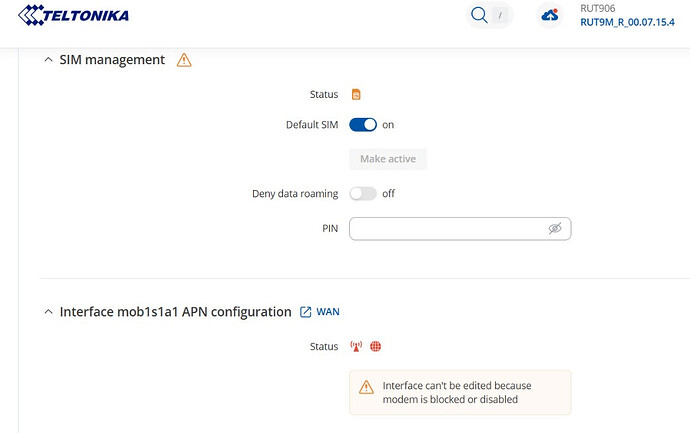
Task: Click the external link icon beside WAN
Action: [306, 312]
